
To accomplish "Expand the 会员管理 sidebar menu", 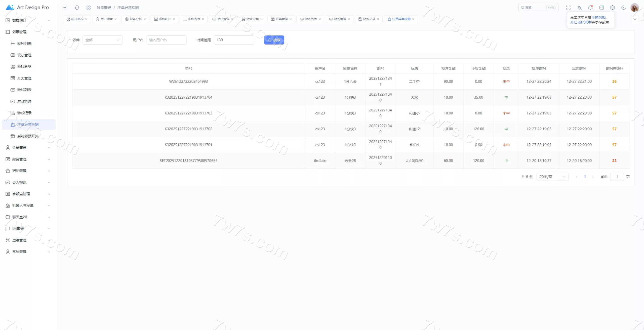I will tap(28, 148).
